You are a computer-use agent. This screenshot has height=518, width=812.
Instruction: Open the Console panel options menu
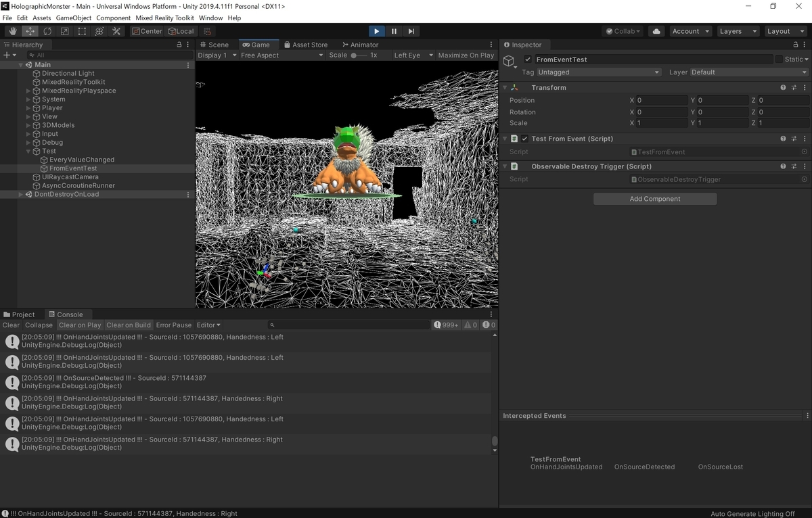492,314
